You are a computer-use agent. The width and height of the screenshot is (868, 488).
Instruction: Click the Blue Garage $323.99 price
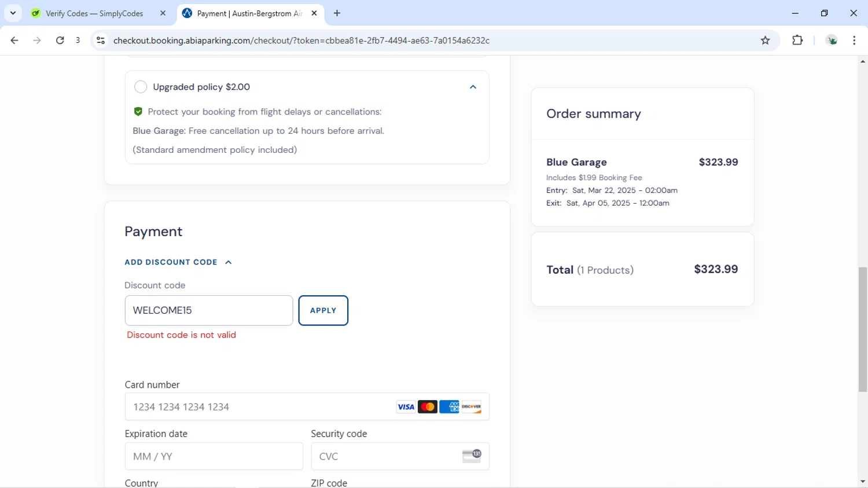coord(718,162)
